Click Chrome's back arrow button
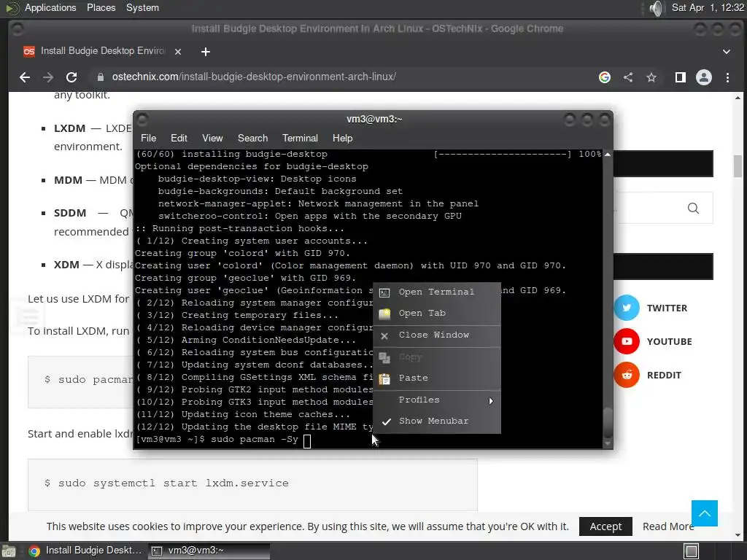This screenshot has width=747, height=560. click(25, 77)
